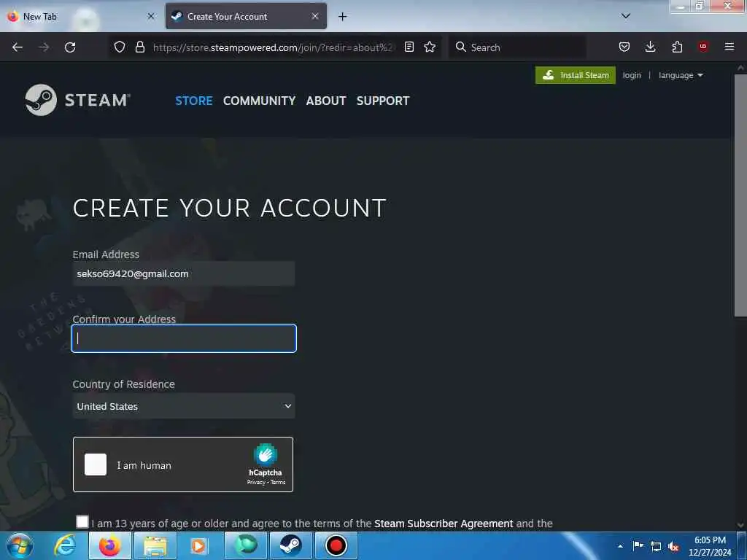Open the Firefox hamburger menu
The image size is (747, 560).
729,47
